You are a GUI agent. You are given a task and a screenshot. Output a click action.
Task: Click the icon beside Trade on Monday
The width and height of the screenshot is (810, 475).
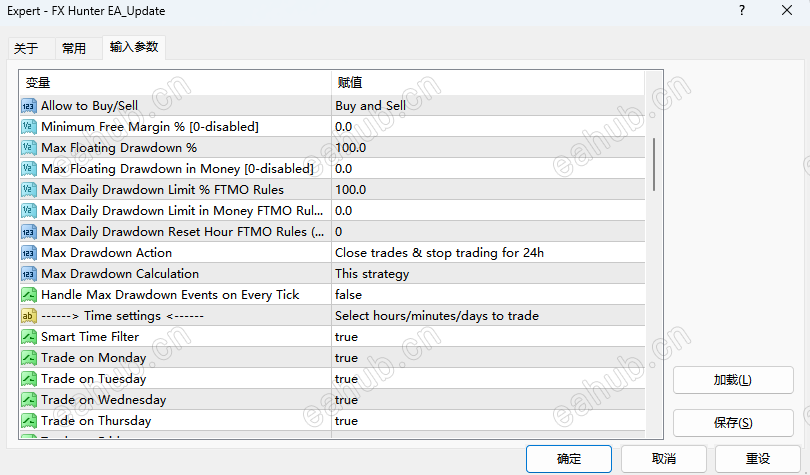pyautogui.click(x=28, y=358)
